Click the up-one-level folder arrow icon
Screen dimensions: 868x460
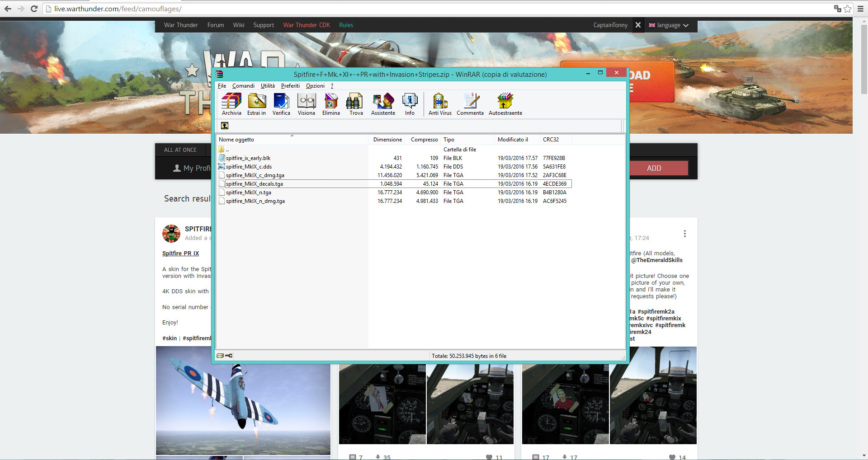(225, 126)
